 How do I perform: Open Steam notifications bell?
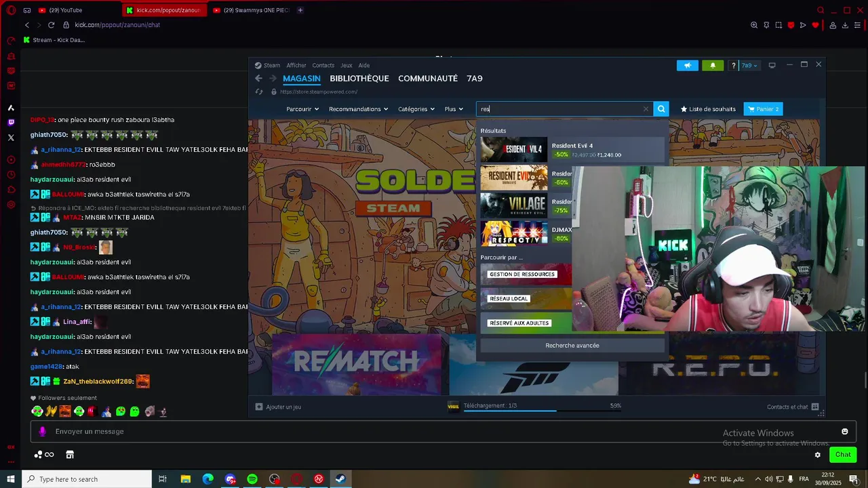(x=713, y=65)
